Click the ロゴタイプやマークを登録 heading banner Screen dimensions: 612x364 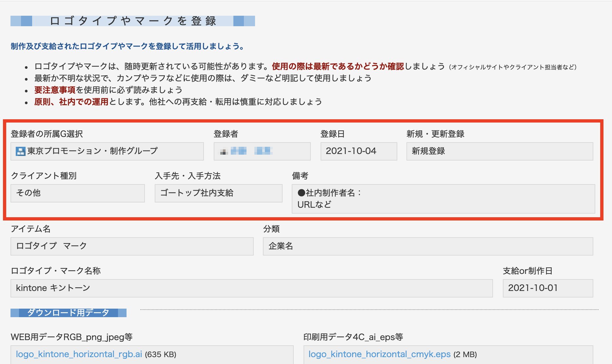(x=133, y=21)
